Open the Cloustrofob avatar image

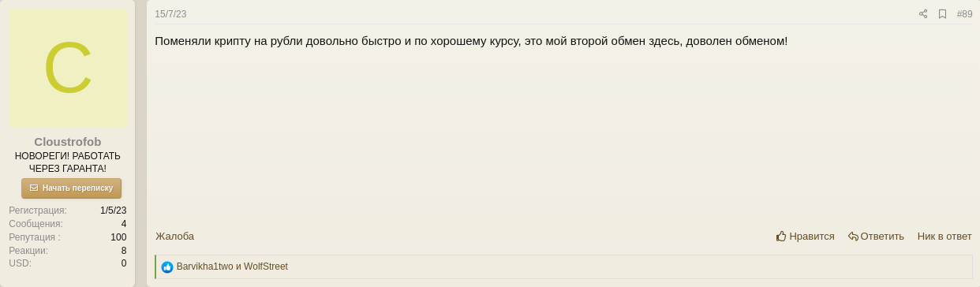tap(68, 69)
